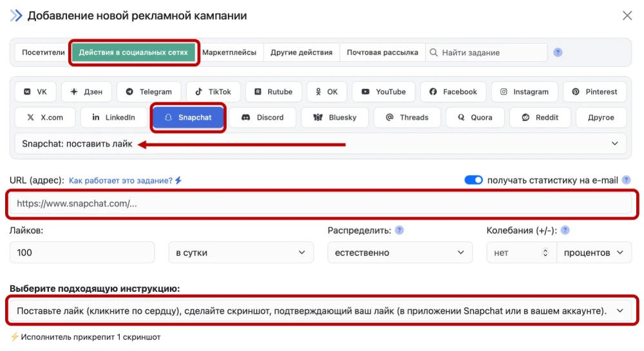The width and height of the screenshot is (644, 351).
Task: Switch to the Маркетплейсы tab
Action: [229, 53]
